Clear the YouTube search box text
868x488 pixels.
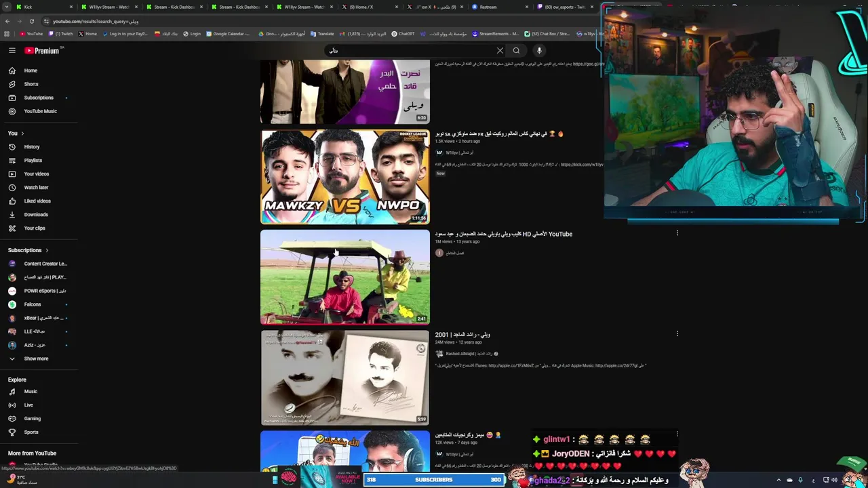(x=500, y=51)
